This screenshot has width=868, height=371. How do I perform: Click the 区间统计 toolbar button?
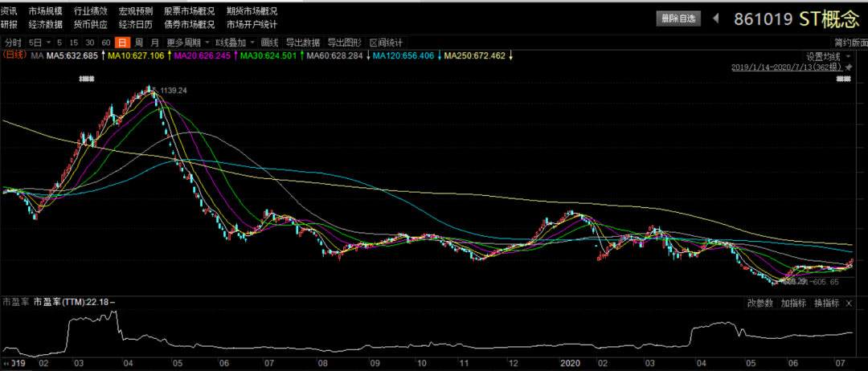(x=386, y=43)
